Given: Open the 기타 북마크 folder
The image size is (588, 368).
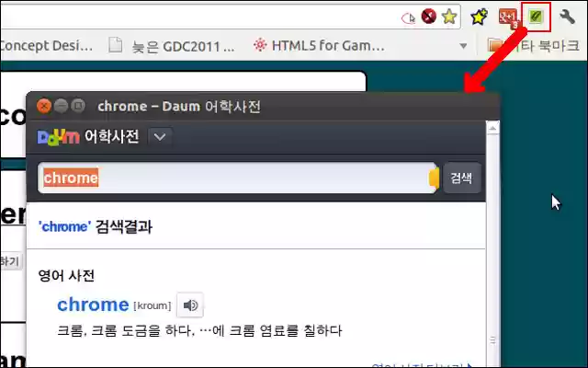Looking at the screenshot, I should (x=533, y=45).
